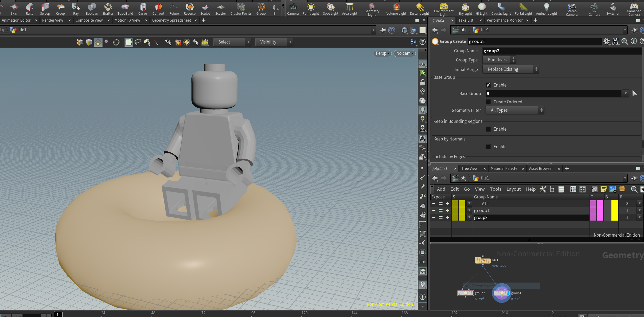
Task: Switch to the Composite View tab
Action: [89, 20]
